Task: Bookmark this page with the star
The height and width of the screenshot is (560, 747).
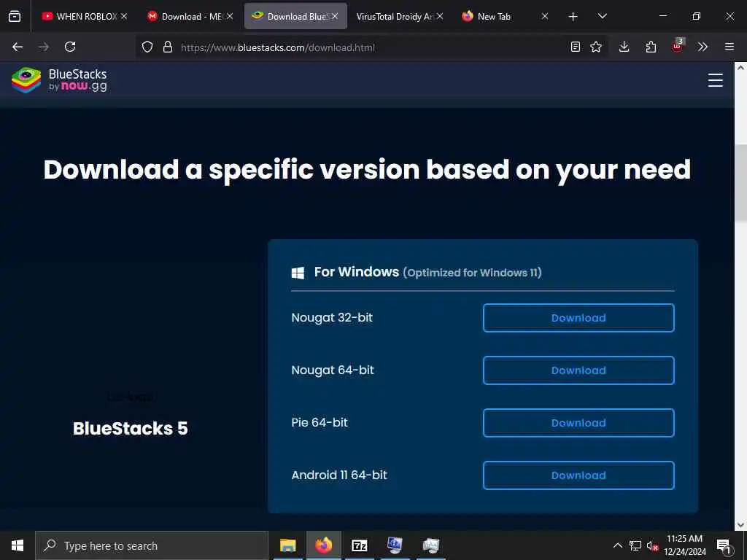Action: [x=596, y=47]
